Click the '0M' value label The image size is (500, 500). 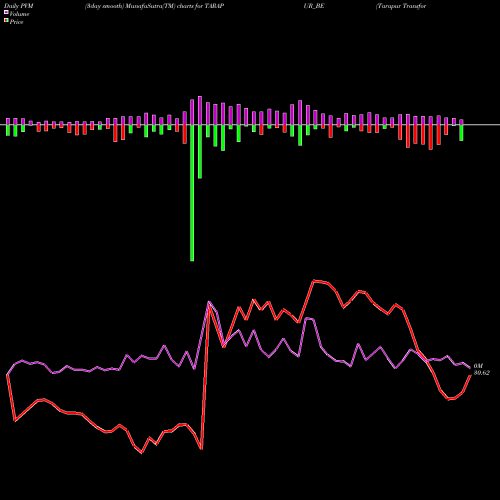(x=478, y=366)
